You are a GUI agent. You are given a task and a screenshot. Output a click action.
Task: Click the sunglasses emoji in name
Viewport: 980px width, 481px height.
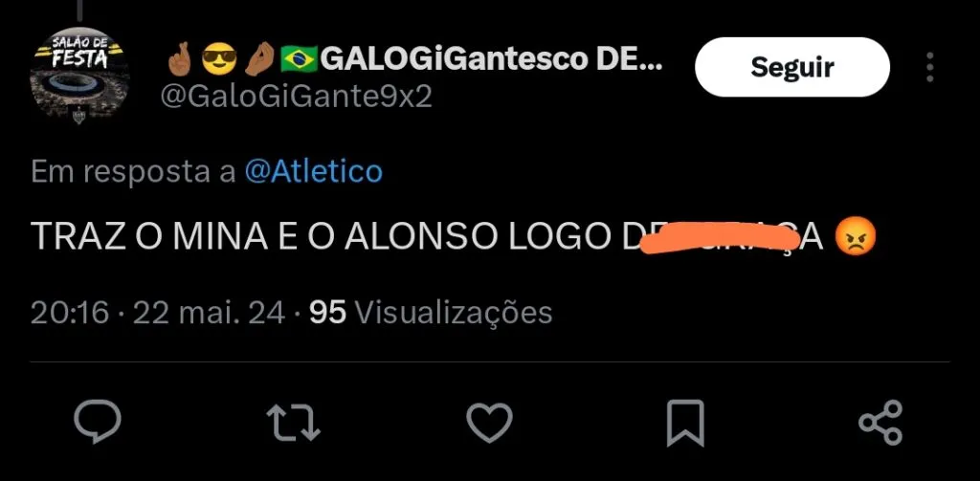[x=219, y=58]
